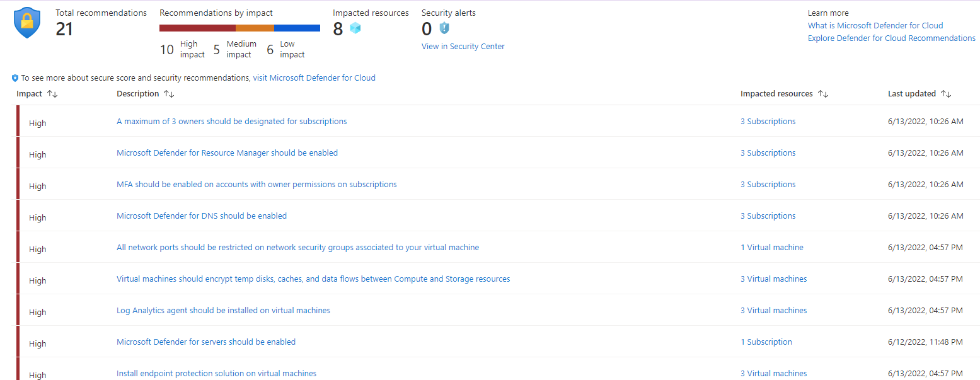The width and height of the screenshot is (980, 380).
Task: Click the timestamp in the all network ports row
Action: tap(925, 247)
